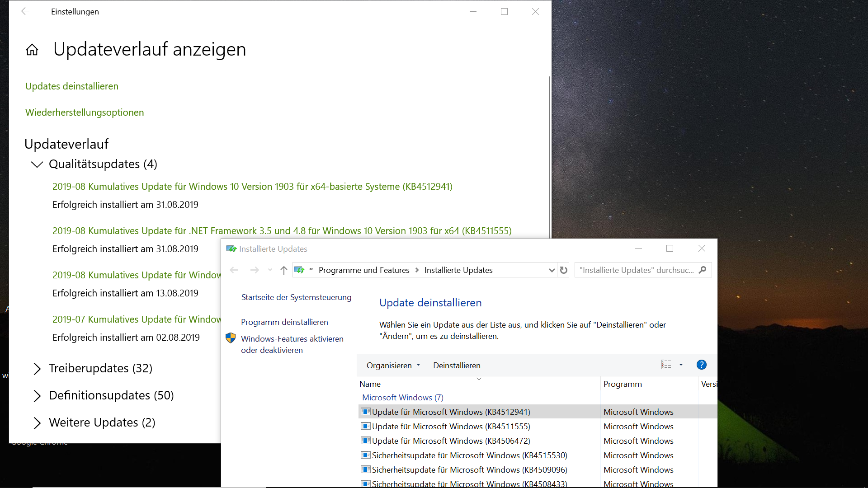Click the Deinstallieren toolbar button

[457, 366]
